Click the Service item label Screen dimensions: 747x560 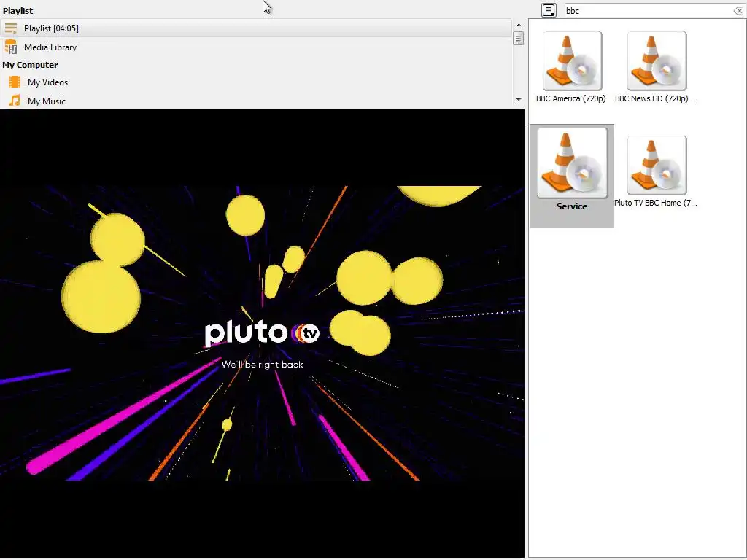(572, 206)
